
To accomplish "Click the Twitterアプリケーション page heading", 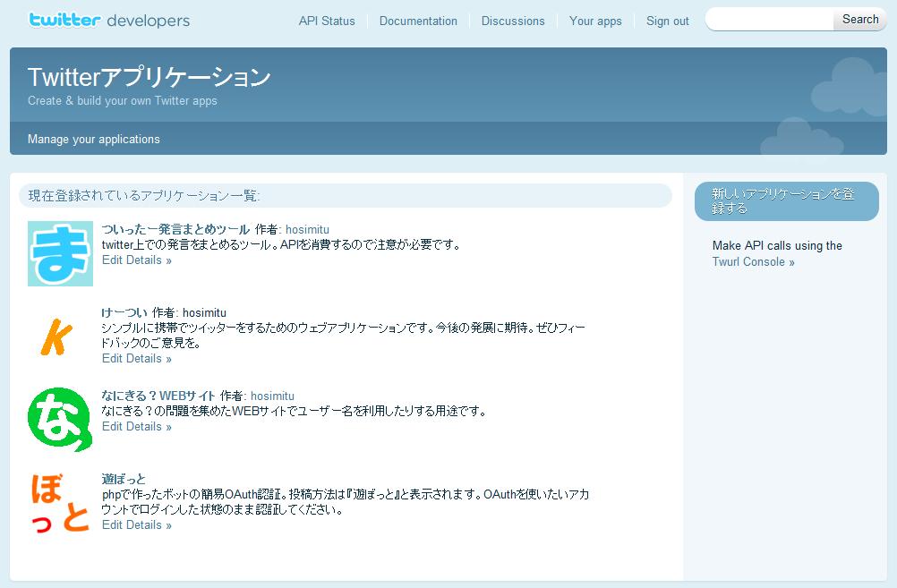I will coord(149,77).
